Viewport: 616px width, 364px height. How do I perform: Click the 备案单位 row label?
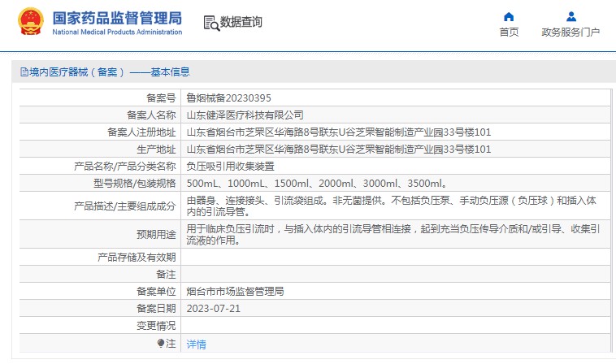156,292
